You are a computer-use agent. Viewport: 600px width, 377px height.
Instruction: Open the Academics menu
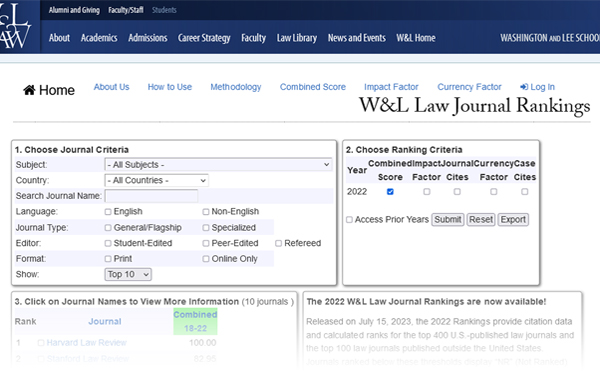[99, 38]
